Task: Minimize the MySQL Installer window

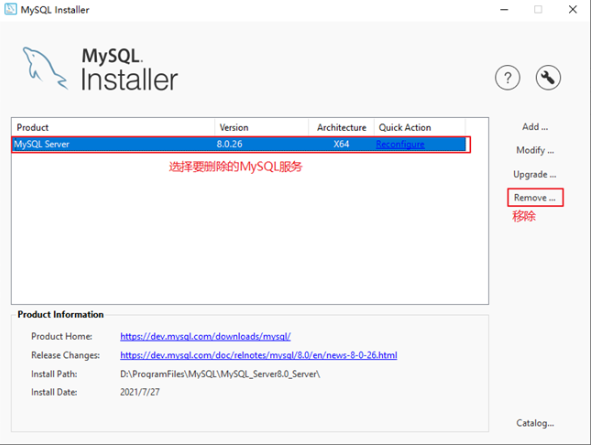Action: 504,9
